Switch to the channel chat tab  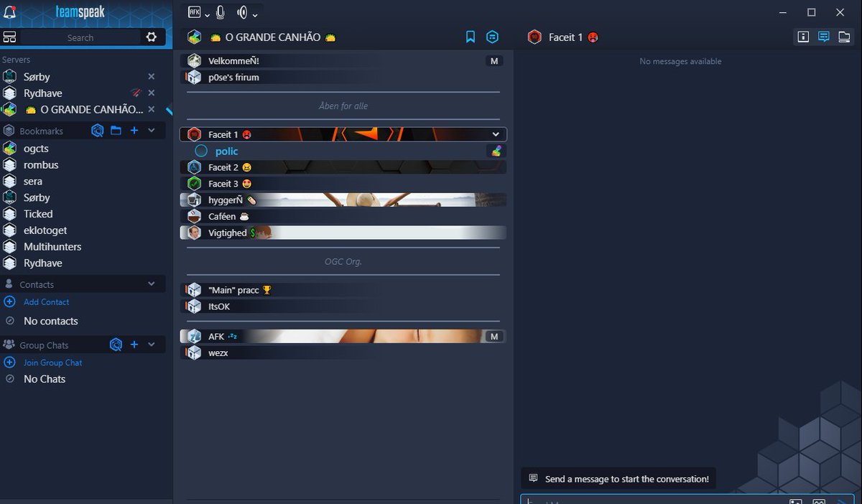click(824, 37)
